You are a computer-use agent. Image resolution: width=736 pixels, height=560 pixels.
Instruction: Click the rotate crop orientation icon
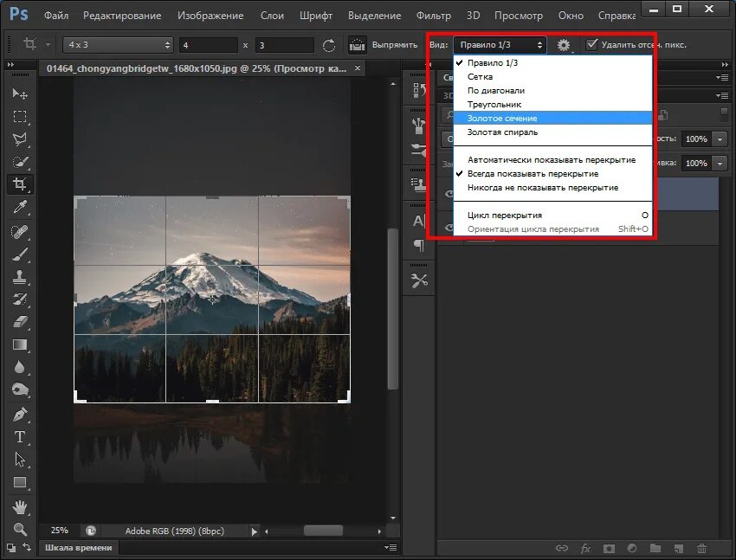click(x=329, y=45)
